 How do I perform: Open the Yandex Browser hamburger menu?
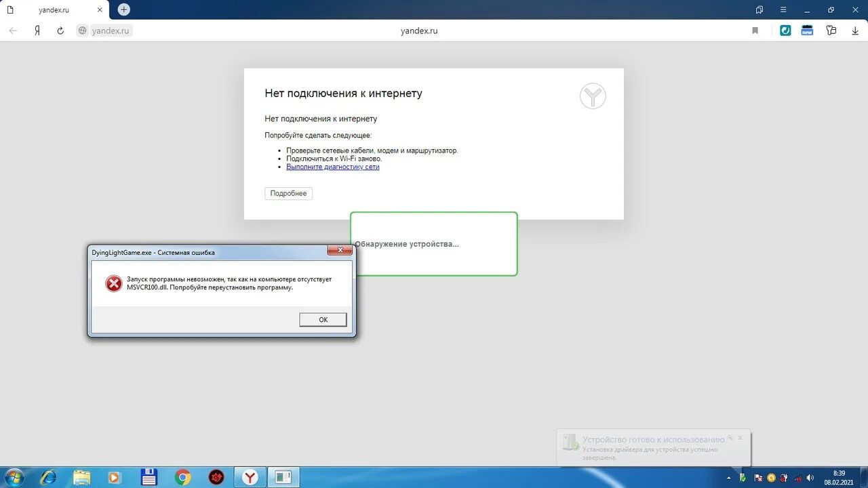click(x=783, y=9)
